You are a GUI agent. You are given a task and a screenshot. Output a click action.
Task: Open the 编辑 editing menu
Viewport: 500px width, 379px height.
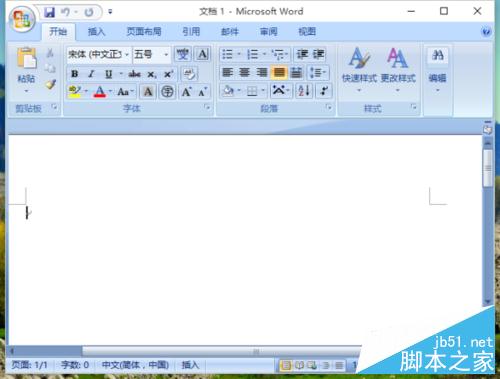click(x=437, y=70)
